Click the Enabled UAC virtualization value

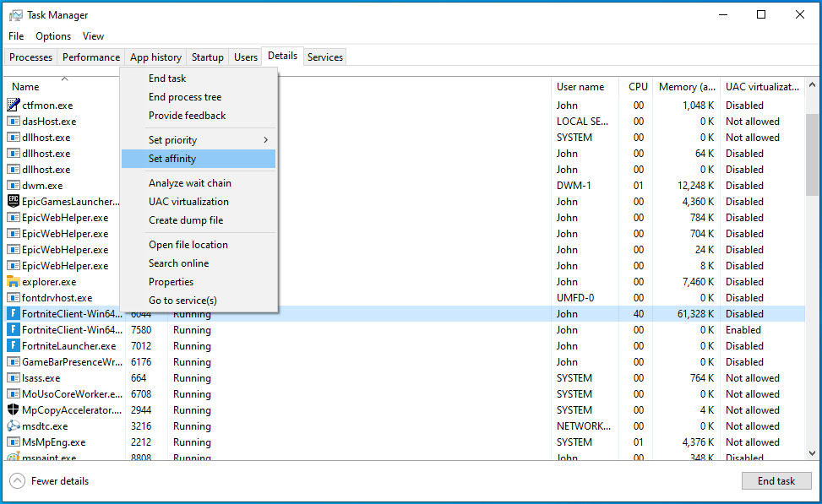coord(743,330)
